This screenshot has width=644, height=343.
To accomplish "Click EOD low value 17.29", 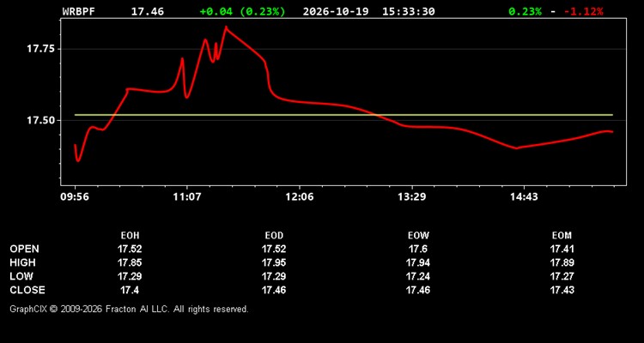I will tap(274, 276).
